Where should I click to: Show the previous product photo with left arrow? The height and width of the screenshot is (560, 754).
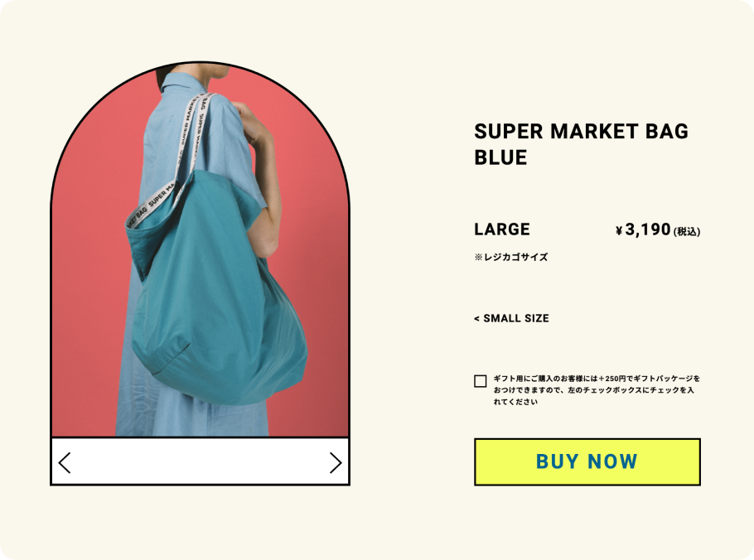(x=65, y=463)
